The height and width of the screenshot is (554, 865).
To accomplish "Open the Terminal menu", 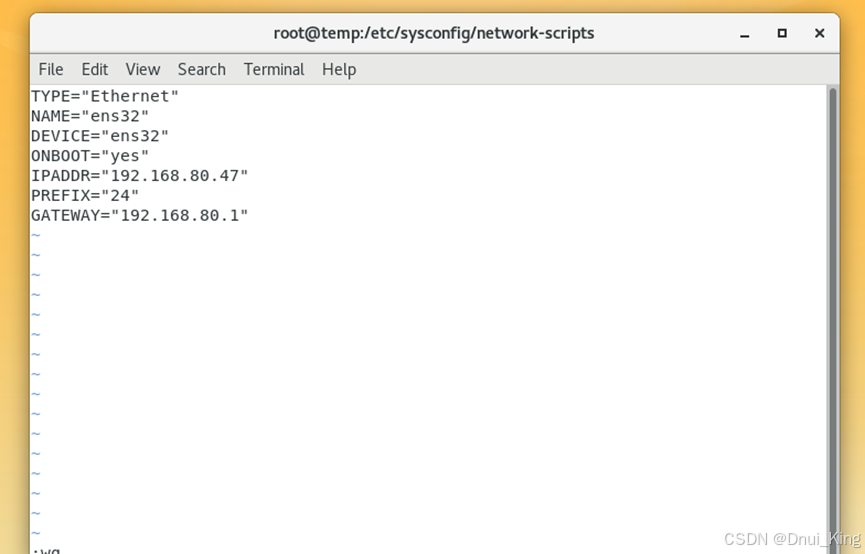I will coord(274,70).
